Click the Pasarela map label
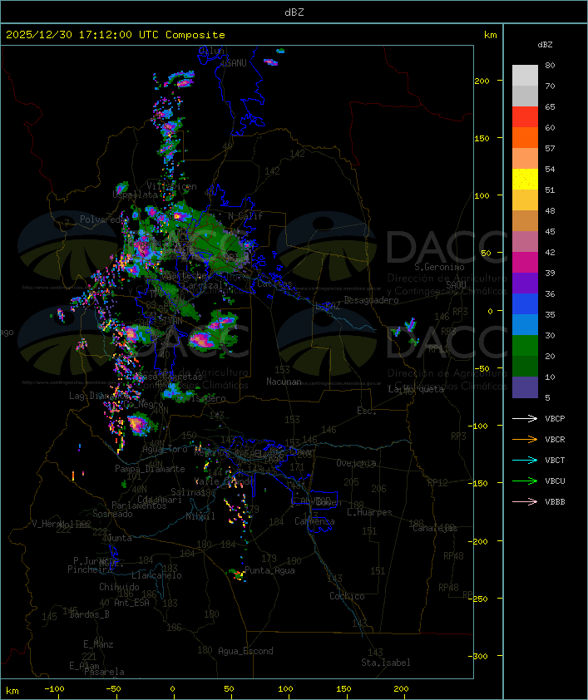Viewport: 588px width, 700px height. coord(104,672)
